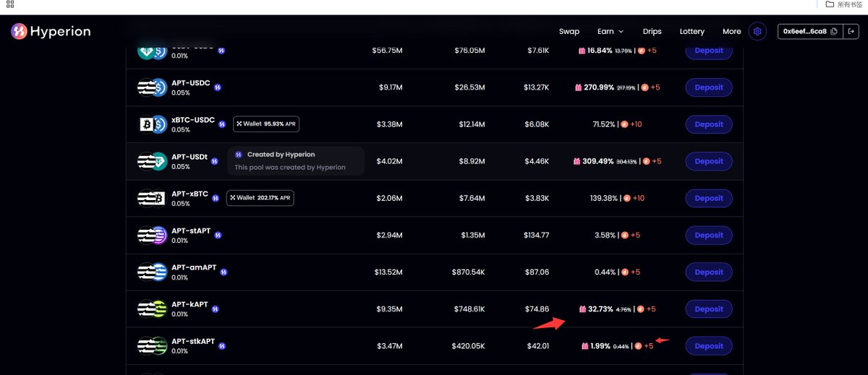Expand the Earn dropdown menu
868x375 pixels.
click(x=610, y=32)
